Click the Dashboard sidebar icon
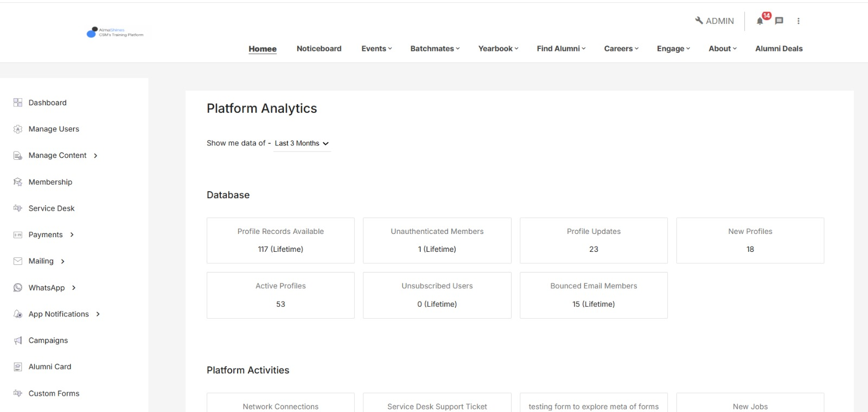868x412 pixels. tap(18, 103)
